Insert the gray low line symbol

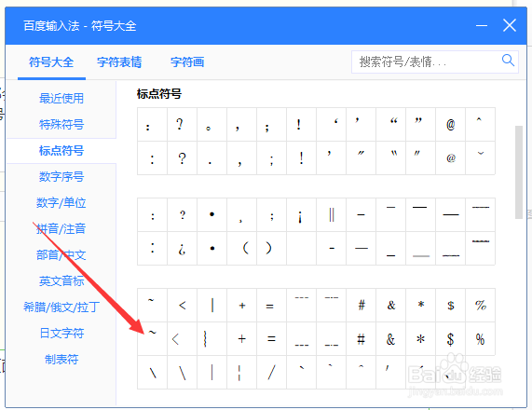pos(421,248)
